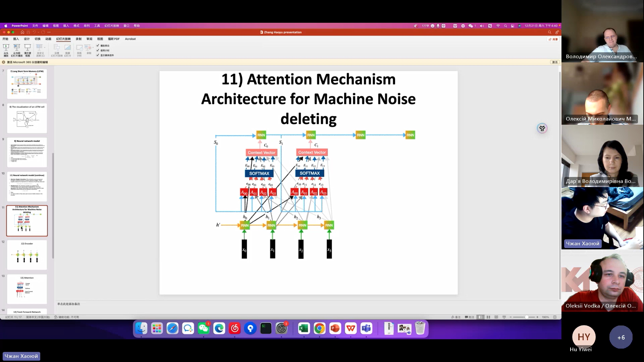Expand the undo history dropdown arrow
Viewport: 644px width, 362px height.
click(38, 32)
